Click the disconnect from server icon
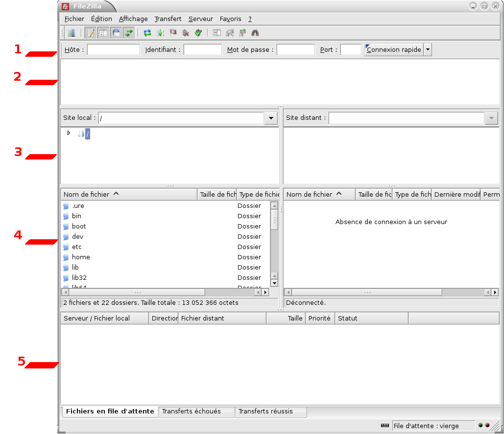The image size is (504, 434). click(186, 33)
